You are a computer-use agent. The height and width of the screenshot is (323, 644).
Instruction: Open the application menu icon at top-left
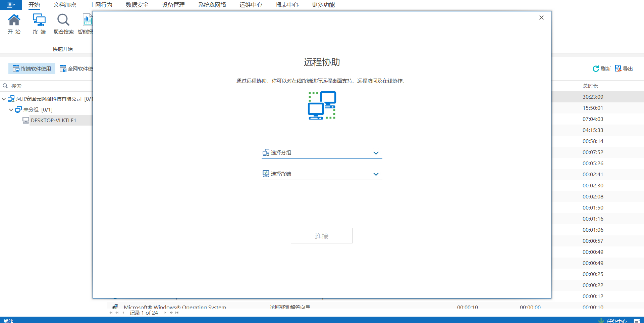pyautogui.click(x=10, y=5)
